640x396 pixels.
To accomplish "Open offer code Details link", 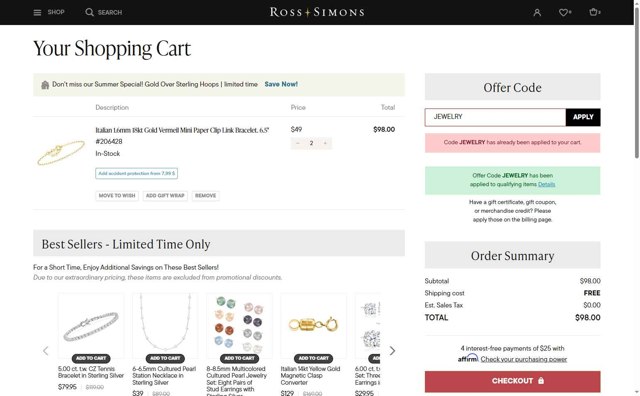I will coord(546,185).
